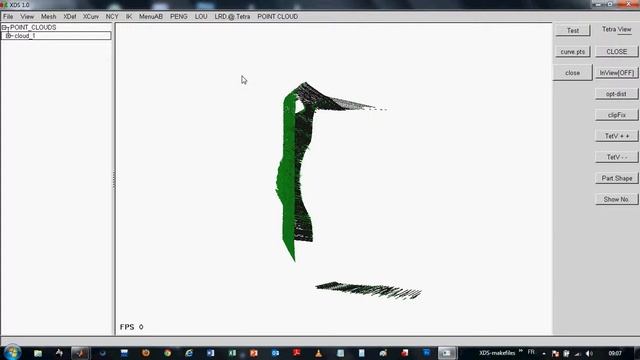Click the clipFix button
The width and height of the screenshot is (640, 360).
[x=617, y=115]
